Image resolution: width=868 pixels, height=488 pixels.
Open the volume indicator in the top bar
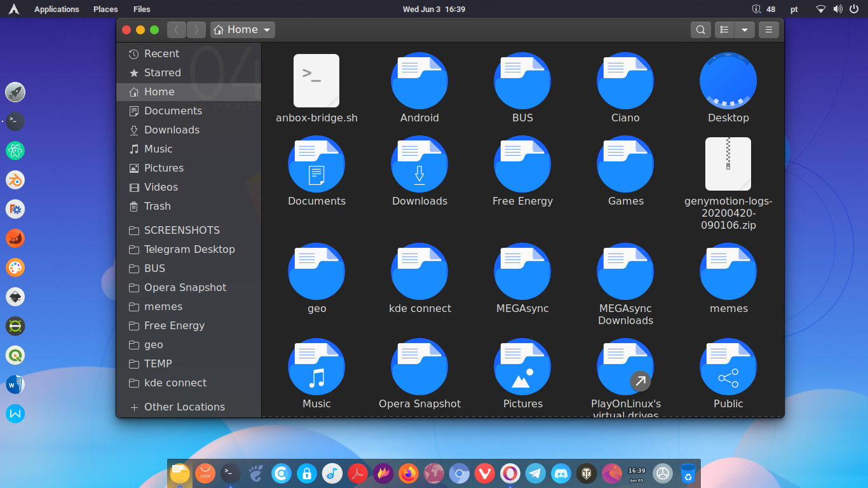coord(837,10)
